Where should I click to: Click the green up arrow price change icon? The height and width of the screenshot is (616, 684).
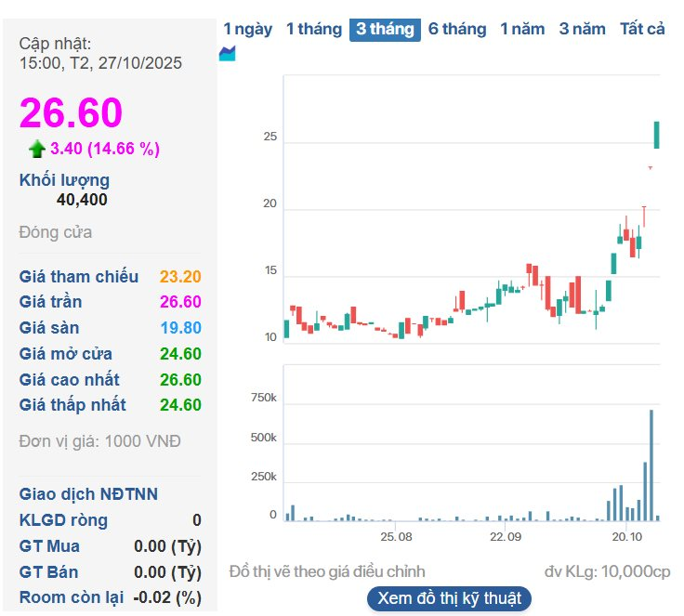[37, 149]
